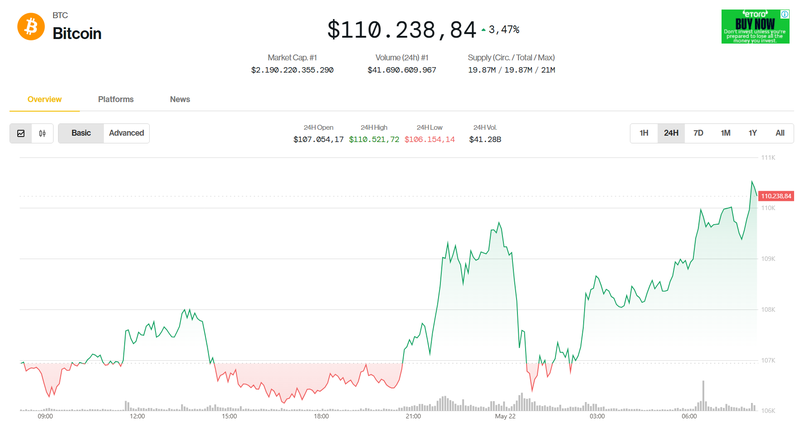The height and width of the screenshot is (422, 800).
Task: Click the orange Bitcoin logo icon
Action: point(30,26)
